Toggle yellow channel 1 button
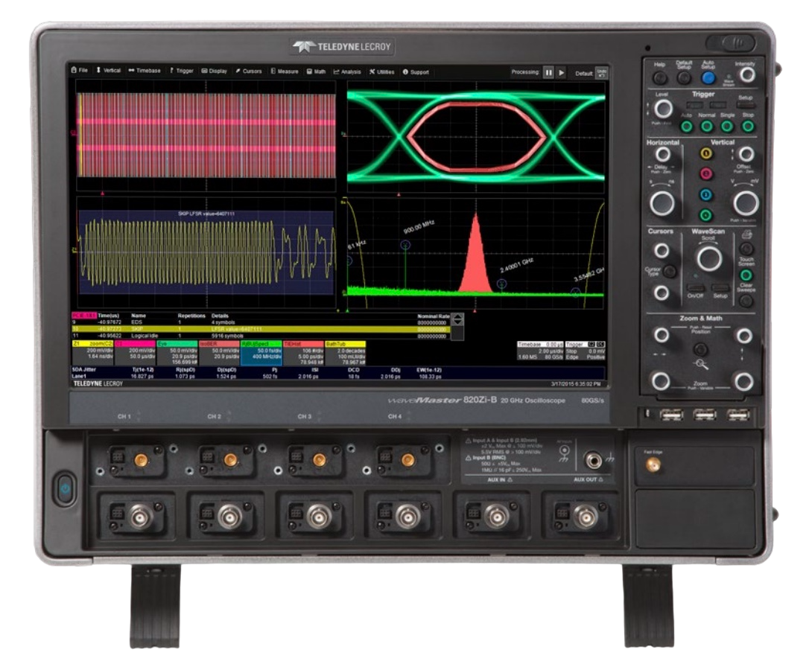 click(705, 153)
